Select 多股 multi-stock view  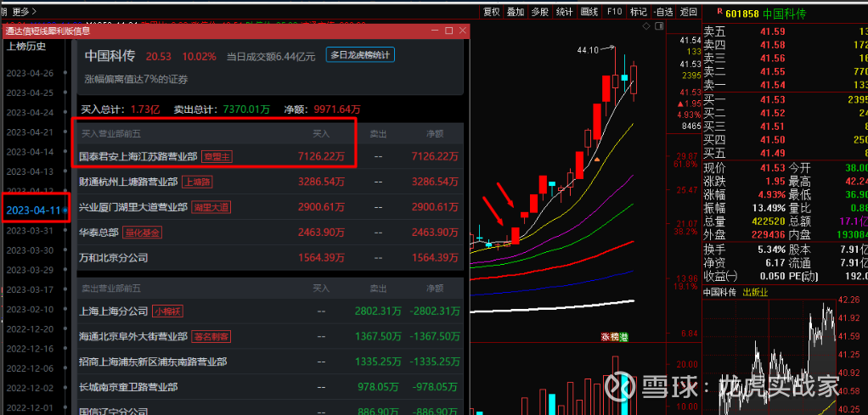tap(539, 12)
